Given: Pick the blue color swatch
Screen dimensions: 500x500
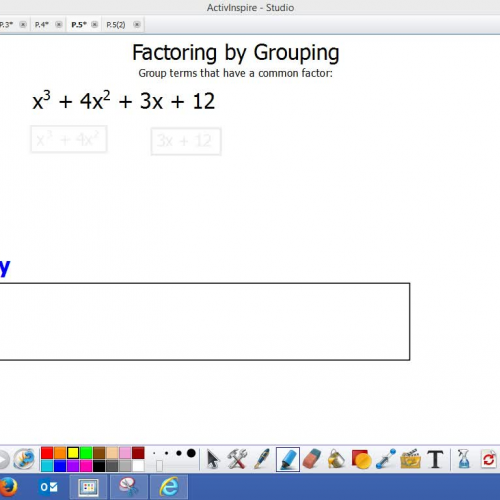Looking at the screenshot, I should point(60,466).
